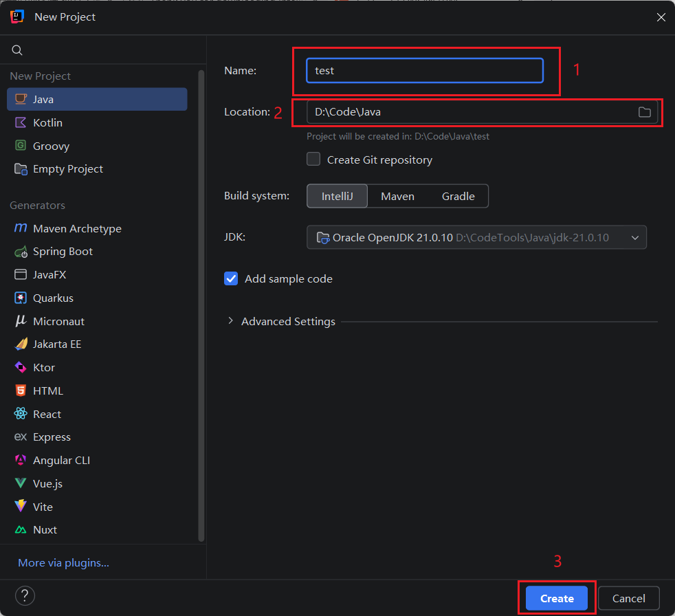Click the search field in the sidebar
The height and width of the screenshot is (616, 675).
[103, 50]
